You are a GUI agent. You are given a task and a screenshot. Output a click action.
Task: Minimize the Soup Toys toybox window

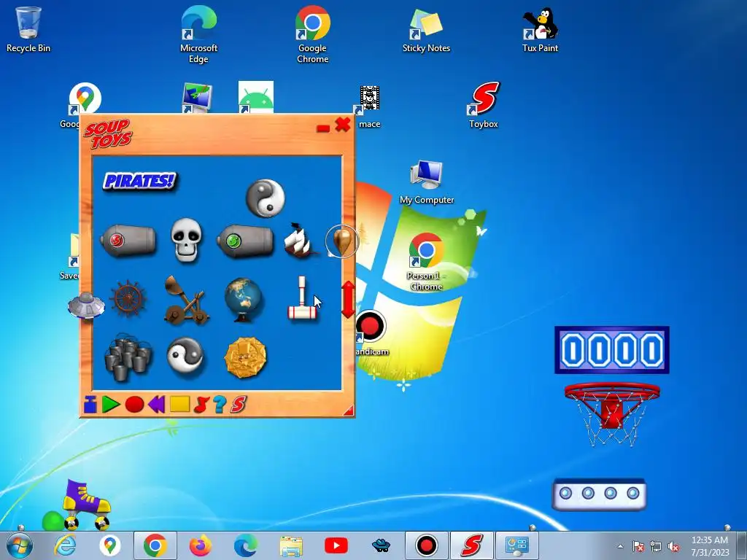323,128
